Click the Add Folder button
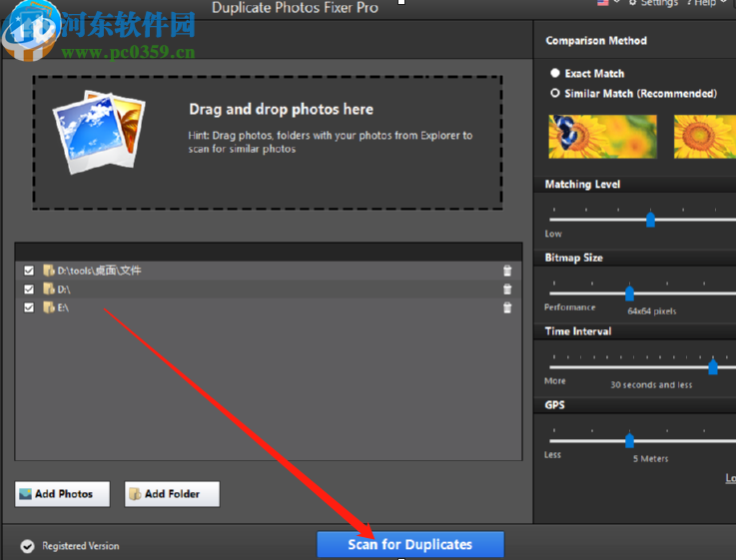This screenshot has height=560, width=736. [x=172, y=494]
